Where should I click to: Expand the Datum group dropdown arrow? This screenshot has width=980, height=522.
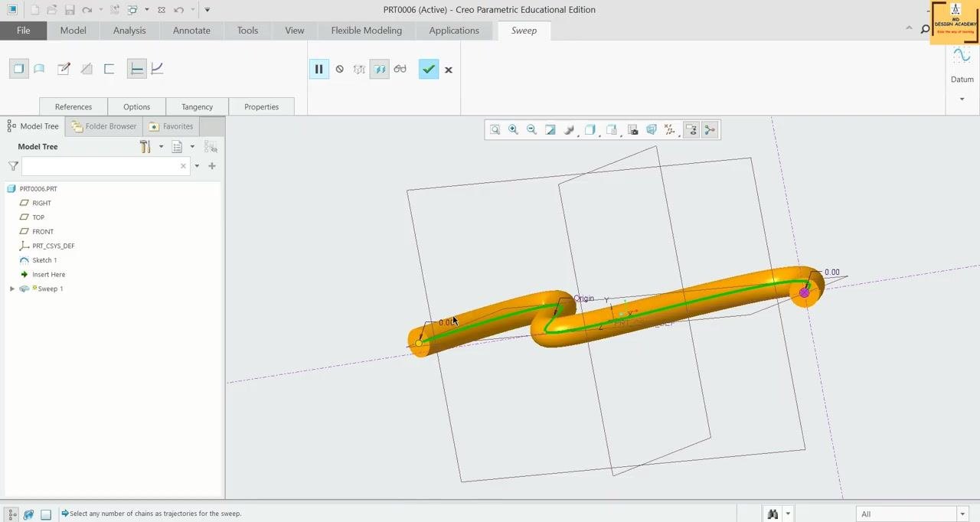click(x=962, y=99)
